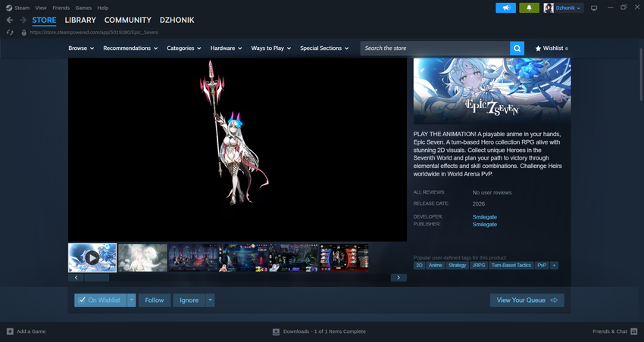
Task: Click the Epic Seven header artwork
Action: click(x=492, y=91)
